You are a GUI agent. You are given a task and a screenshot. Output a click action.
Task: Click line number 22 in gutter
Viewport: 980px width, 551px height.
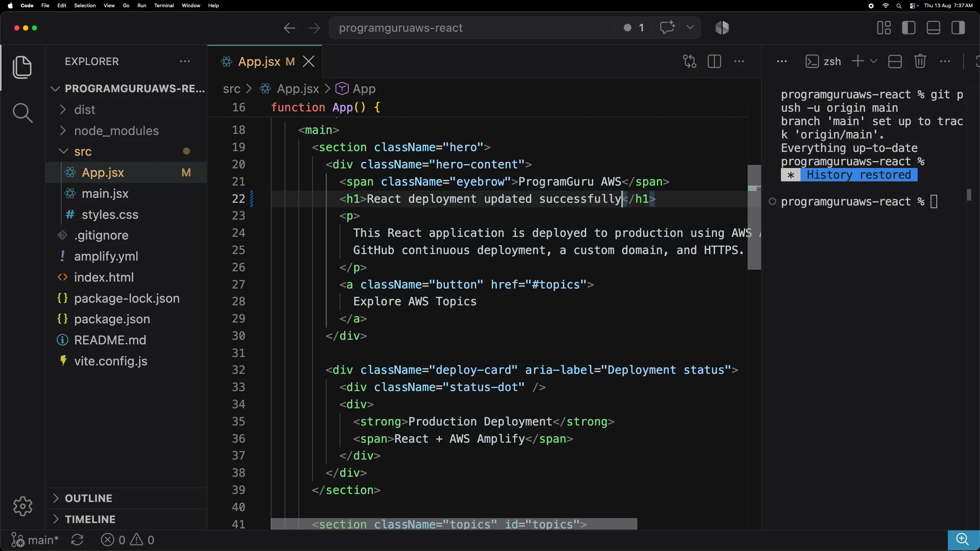click(x=238, y=199)
